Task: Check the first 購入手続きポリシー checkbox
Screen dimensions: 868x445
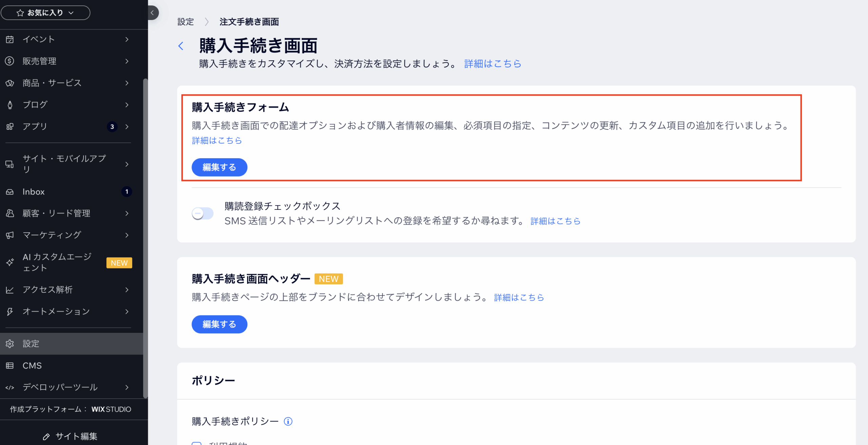Action: coord(197,443)
